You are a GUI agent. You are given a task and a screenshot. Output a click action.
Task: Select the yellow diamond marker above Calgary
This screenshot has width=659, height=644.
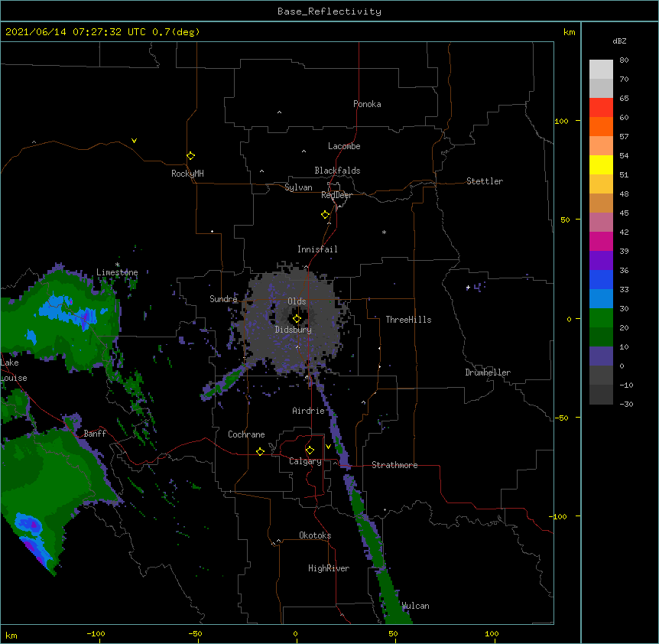tap(310, 450)
